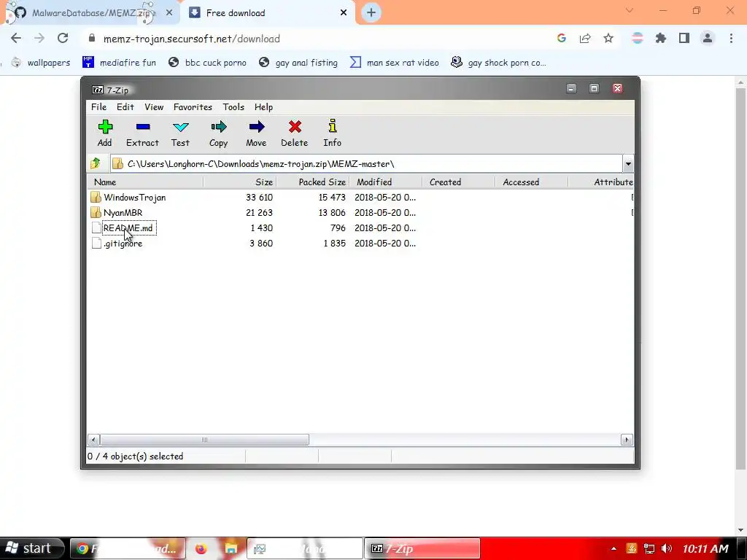Click the left scroll arrow
Image resolution: width=747 pixels, height=560 pixels.
(x=94, y=440)
